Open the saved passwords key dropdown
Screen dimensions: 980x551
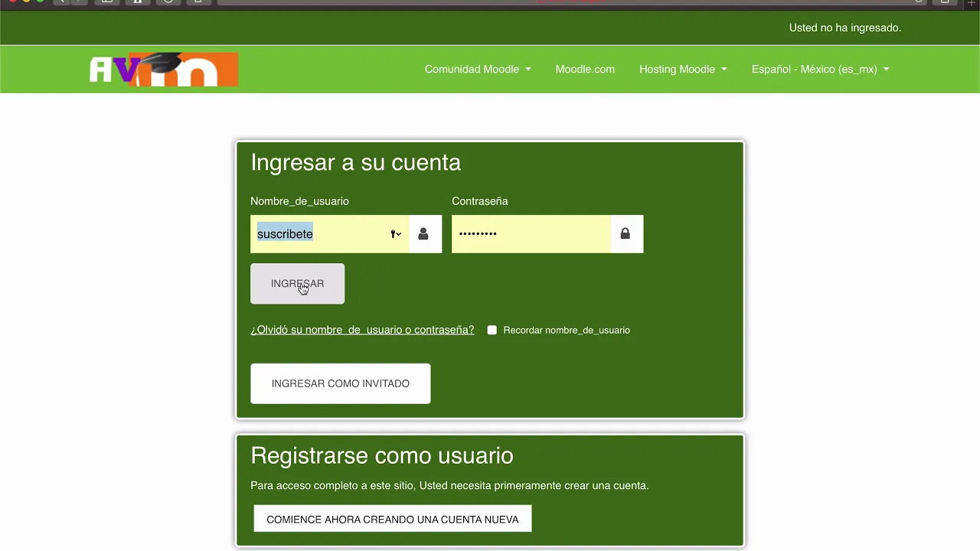pyautogui.click(x=396, y=234)
